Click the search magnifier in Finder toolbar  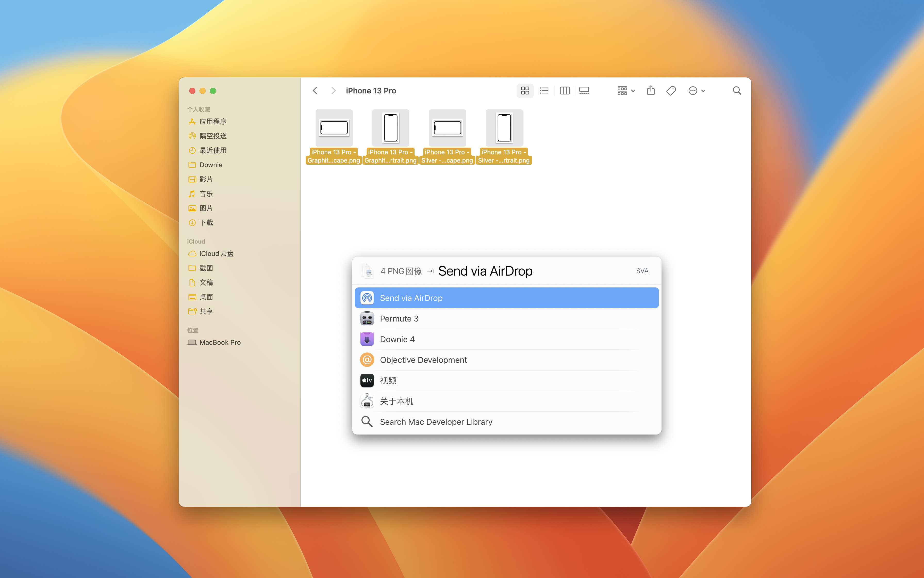point(737,91)
